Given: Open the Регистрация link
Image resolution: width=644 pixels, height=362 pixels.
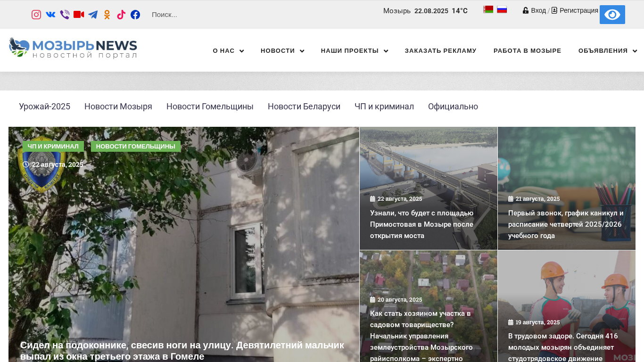Looking at the screenshot, I should point(575,10).
